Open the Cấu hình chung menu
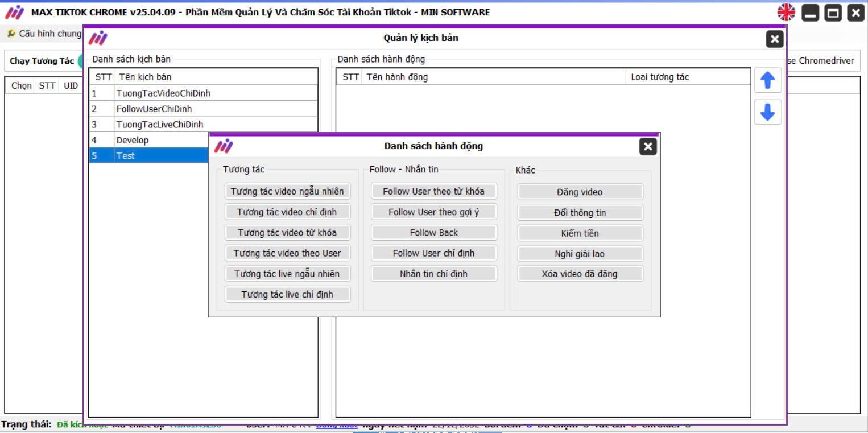The height and width of the screenshot is (433, 868). coord(44,34)
